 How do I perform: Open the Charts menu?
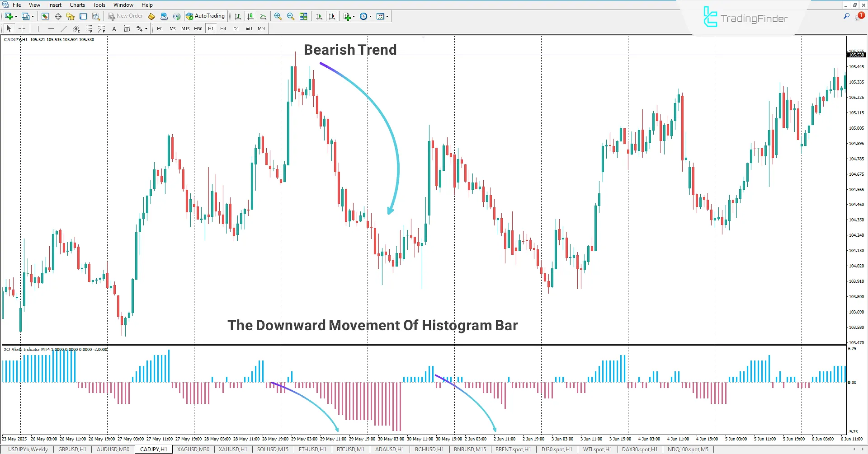pos(77,5)
